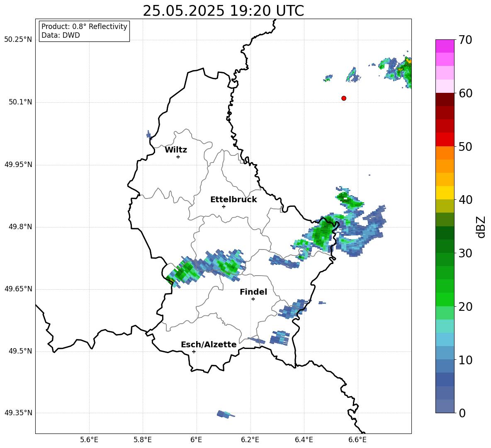The width and height of the screenshot is (491, 448).
Task: Click the colorbar value 10
Action: tap(465, 360)
